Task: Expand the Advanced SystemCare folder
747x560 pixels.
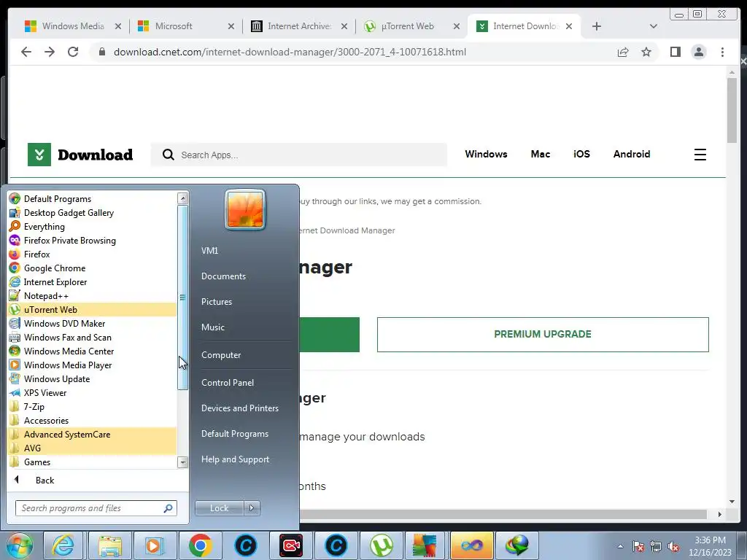Action: click(92, 435)
